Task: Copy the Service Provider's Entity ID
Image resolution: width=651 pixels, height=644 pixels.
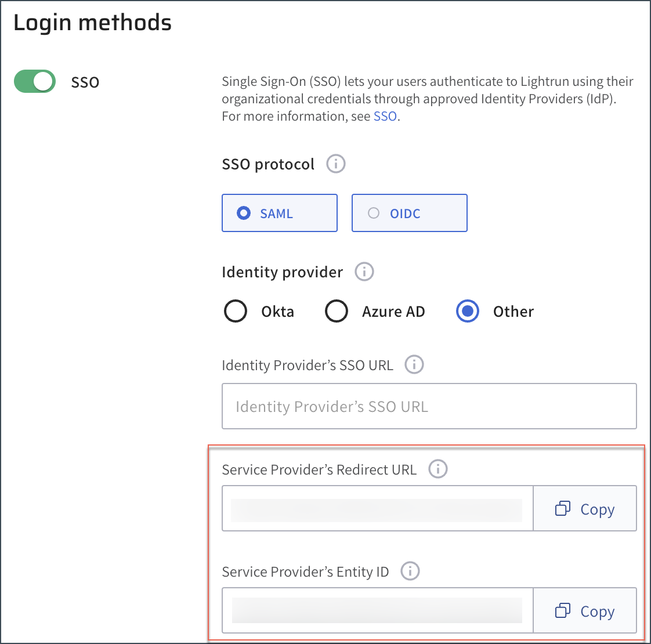Action: (x=584, y=611)
